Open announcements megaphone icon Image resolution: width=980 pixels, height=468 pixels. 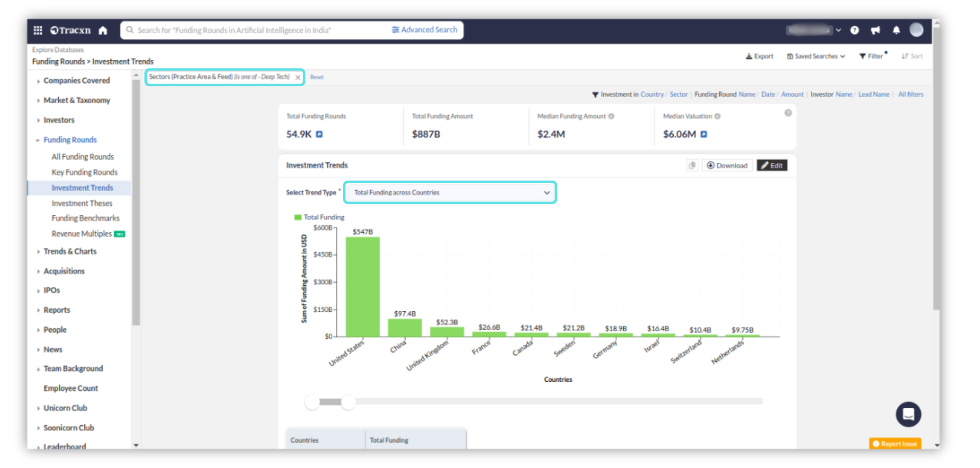[875, 30]
